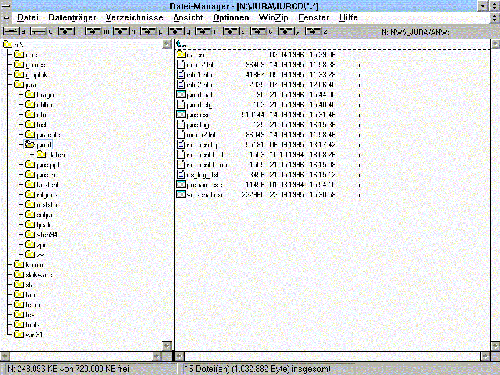Viewport: 500px width, 375px height.
Task: Open the Datei-Manager application control menu box
Action: [x=6, y=5]
